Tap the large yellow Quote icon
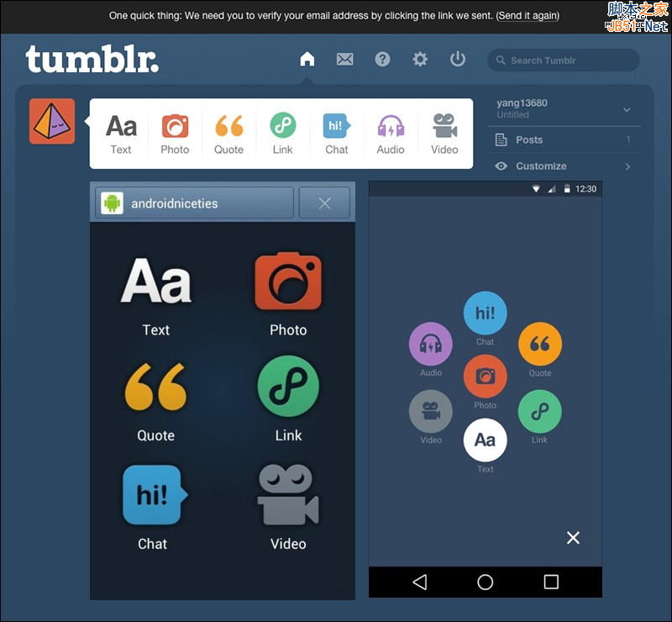This screenshot has height=622, width=672. point(155,387)
